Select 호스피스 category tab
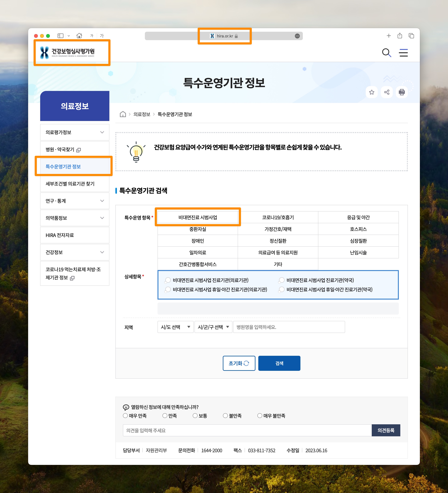Viewport: 448px width, 493px height. (x=358, y=229)
